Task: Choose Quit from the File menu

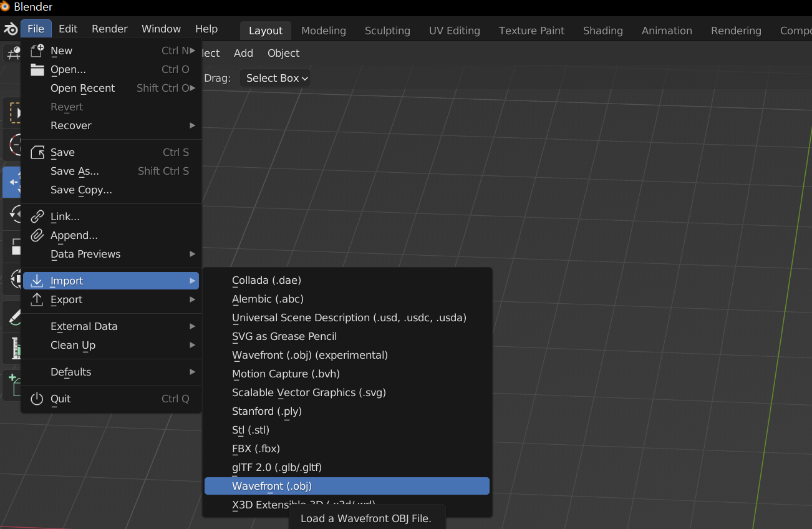Action: [111, 399]
